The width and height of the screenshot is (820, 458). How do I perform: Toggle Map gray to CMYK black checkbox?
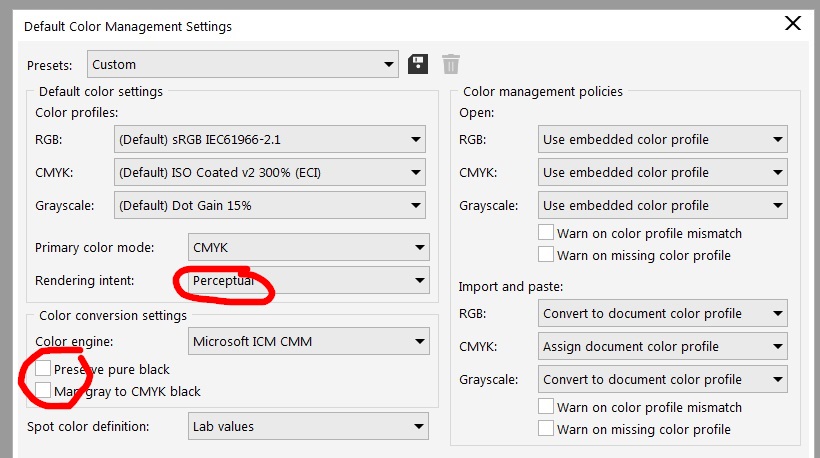43,391
